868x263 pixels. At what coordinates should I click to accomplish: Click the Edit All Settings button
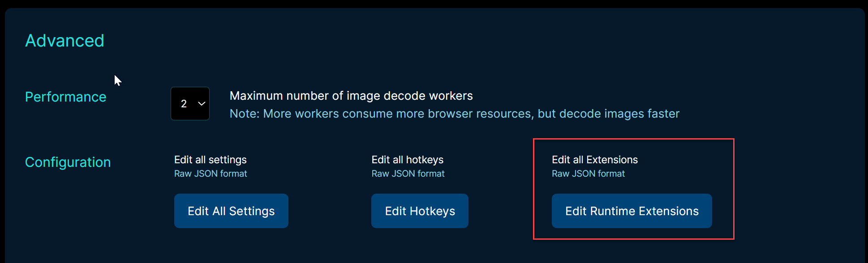point(231,211)
